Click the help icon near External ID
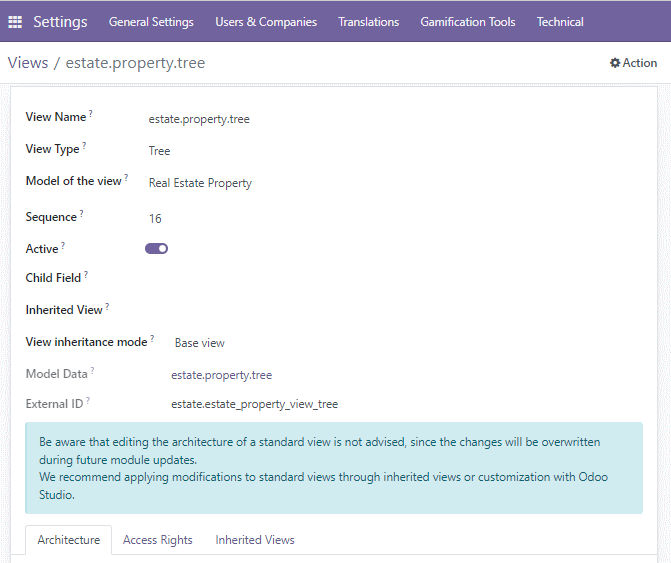 [88, 400]
